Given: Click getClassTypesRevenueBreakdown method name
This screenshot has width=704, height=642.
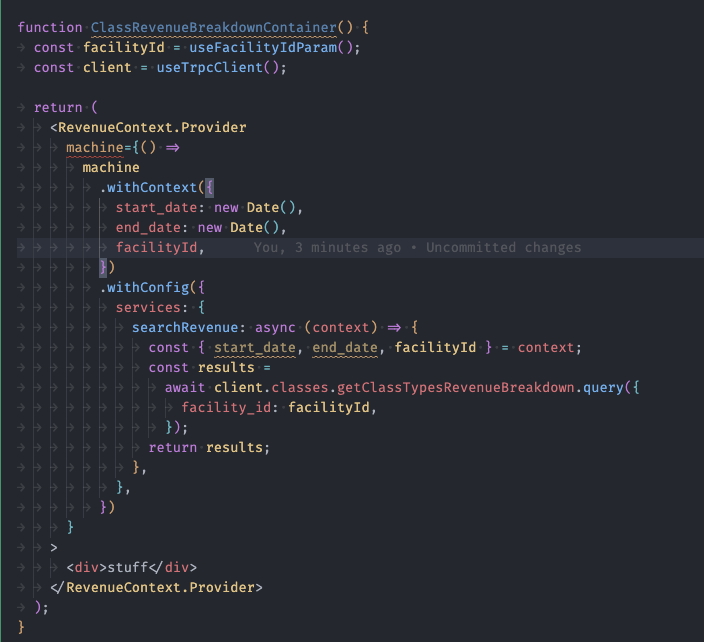Looking at the screenshot, I should [x=455, y=387].
